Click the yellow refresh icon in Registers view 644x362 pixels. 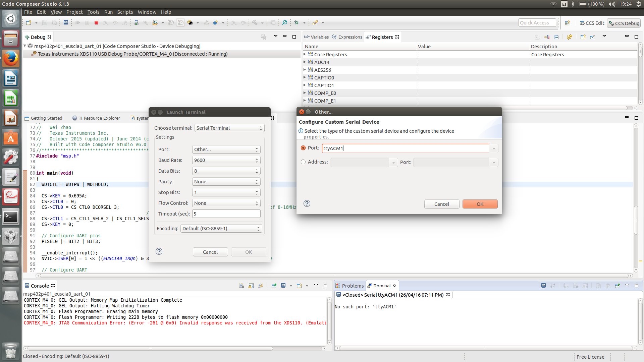click(x=569, y=37)
